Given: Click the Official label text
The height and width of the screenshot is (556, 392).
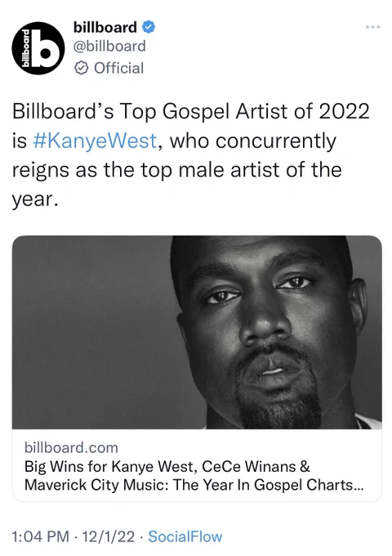Looking at the screenshot, I should click(x=118, y=68).
